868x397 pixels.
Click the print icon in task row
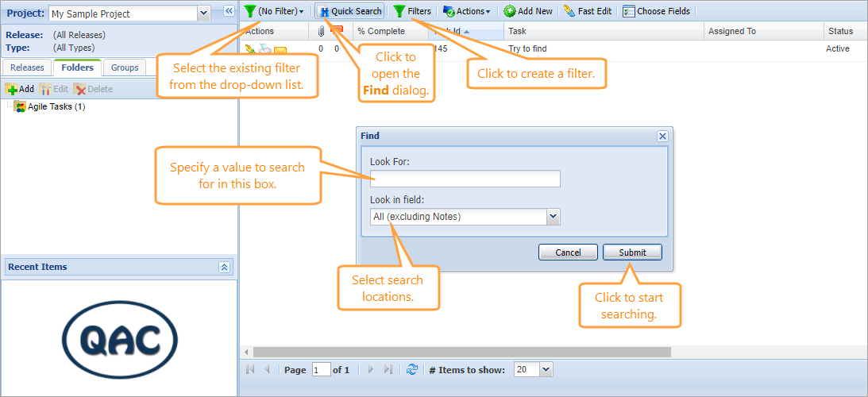tap(266, 49)
